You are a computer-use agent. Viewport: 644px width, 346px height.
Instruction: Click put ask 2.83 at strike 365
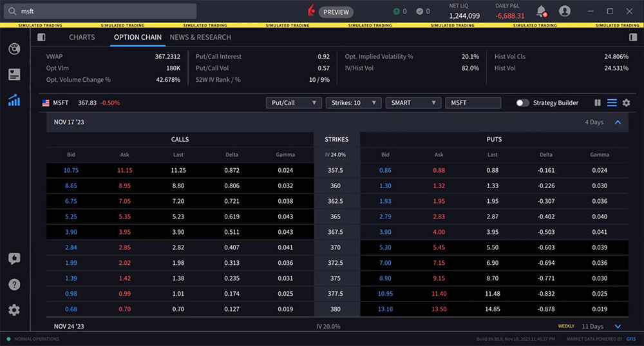[x=439, y=216]
